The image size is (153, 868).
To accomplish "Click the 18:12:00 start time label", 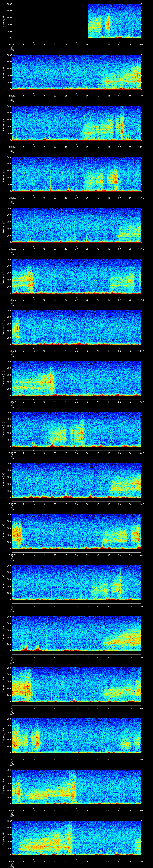I will point(12,198).
